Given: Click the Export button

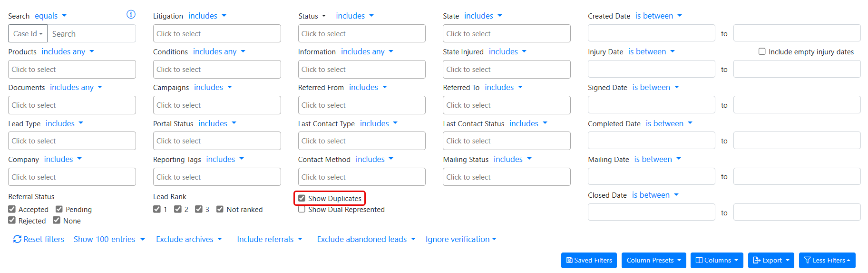Looking at the screenshot, I should [770, 260].
